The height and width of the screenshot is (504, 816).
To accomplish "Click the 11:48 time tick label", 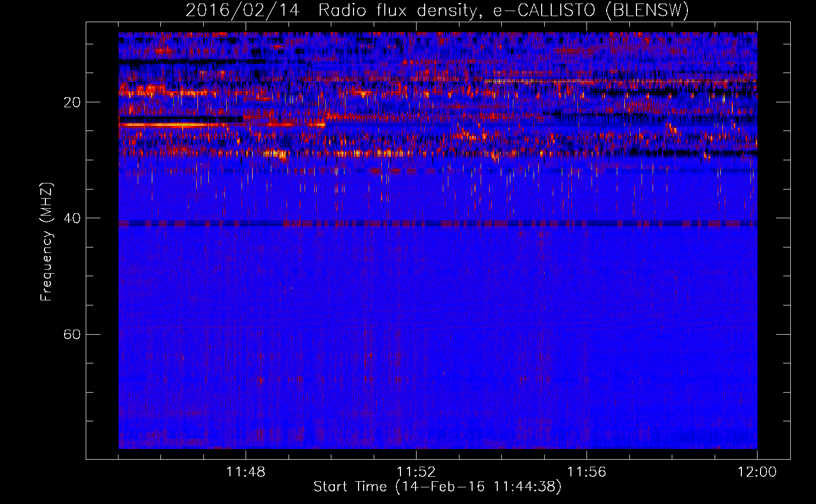I will coord(246,472).
